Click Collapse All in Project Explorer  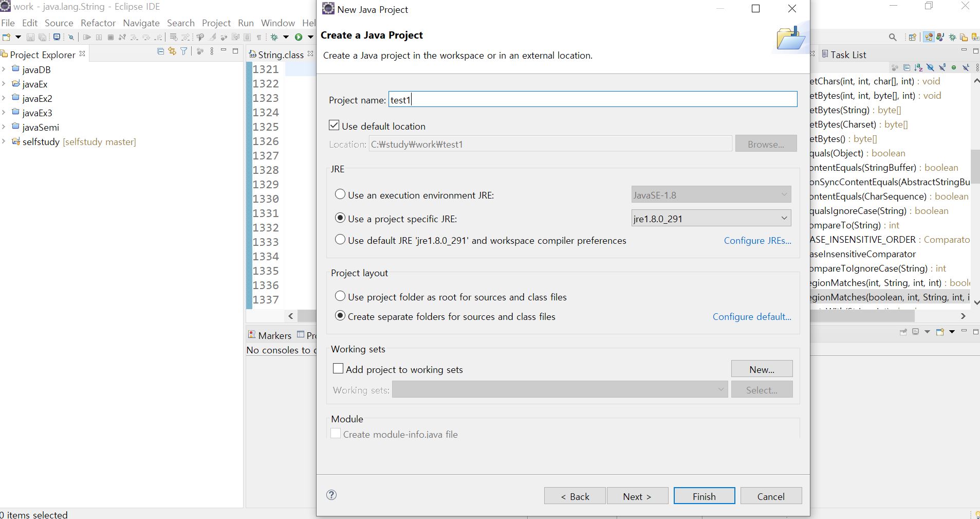tap(160, 51)
